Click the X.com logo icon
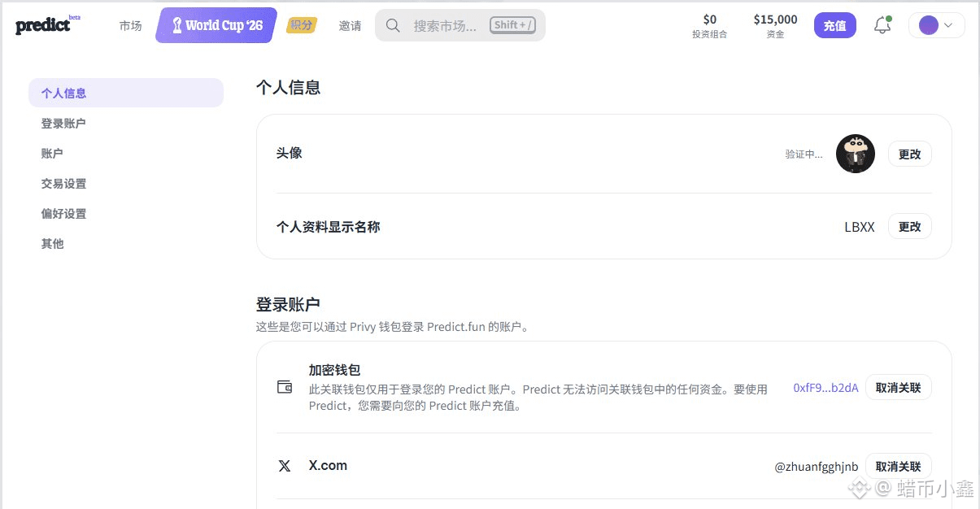This screenshot has height=509, width=980. [285, 466]
